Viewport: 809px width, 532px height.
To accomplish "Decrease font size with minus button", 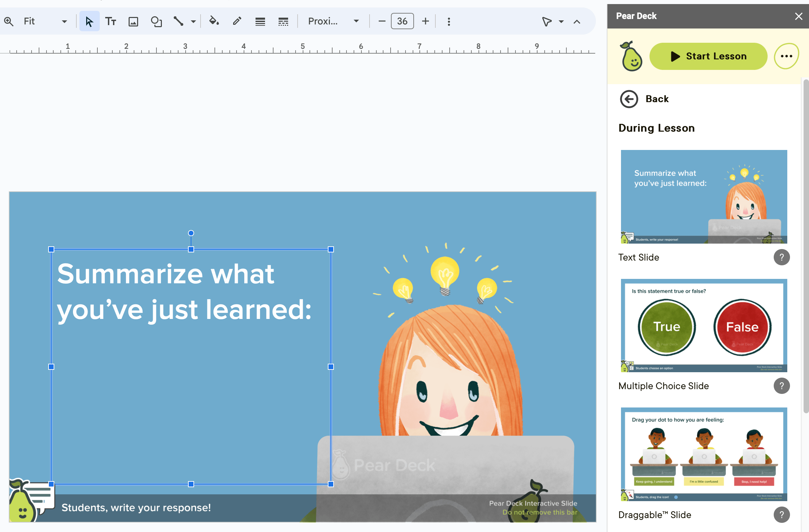I will 382,21.
